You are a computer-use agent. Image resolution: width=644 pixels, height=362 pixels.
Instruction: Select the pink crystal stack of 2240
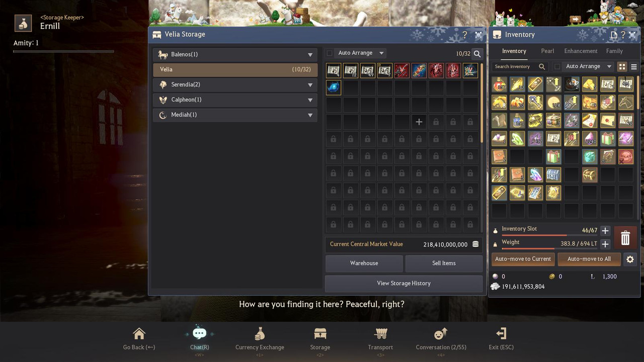590,139
